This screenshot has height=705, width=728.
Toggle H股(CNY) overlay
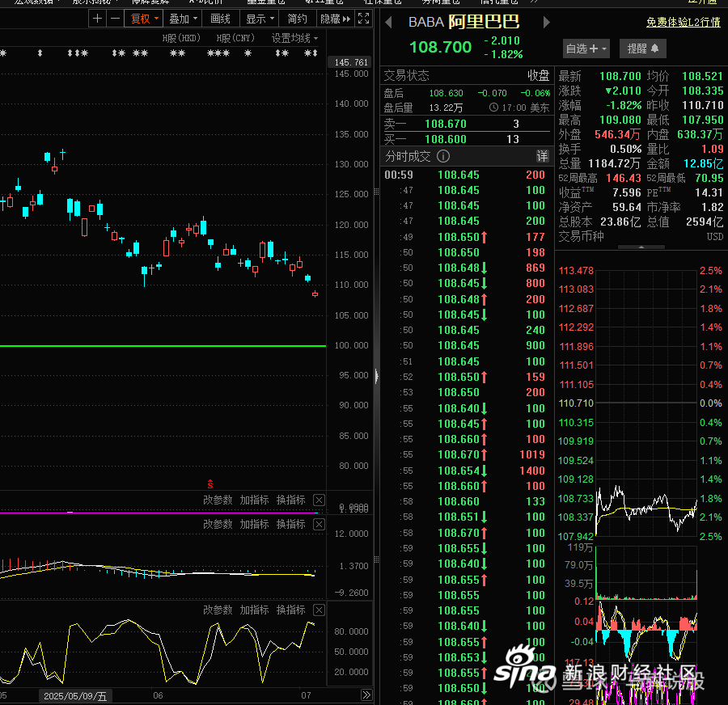point(235,38)
